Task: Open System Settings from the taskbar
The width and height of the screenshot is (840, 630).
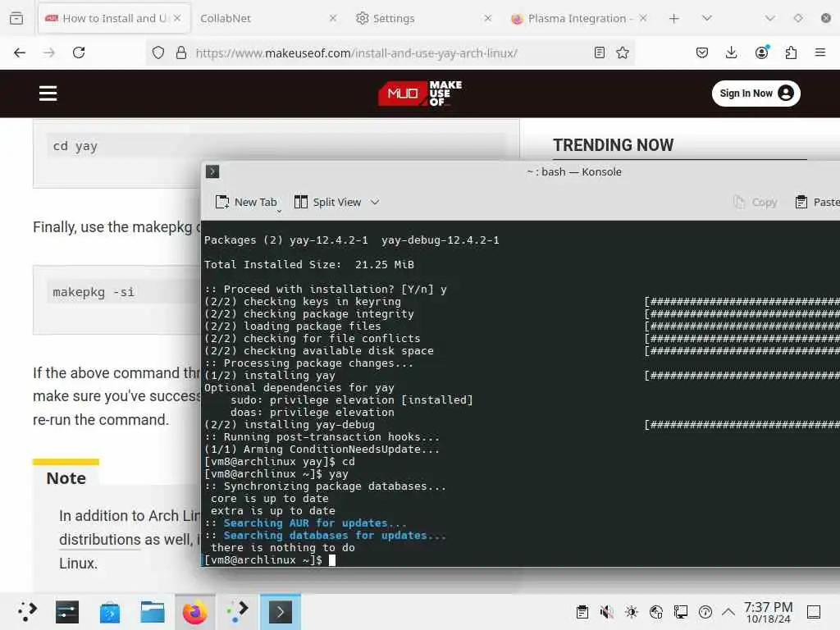Action: tap(67, 612)
